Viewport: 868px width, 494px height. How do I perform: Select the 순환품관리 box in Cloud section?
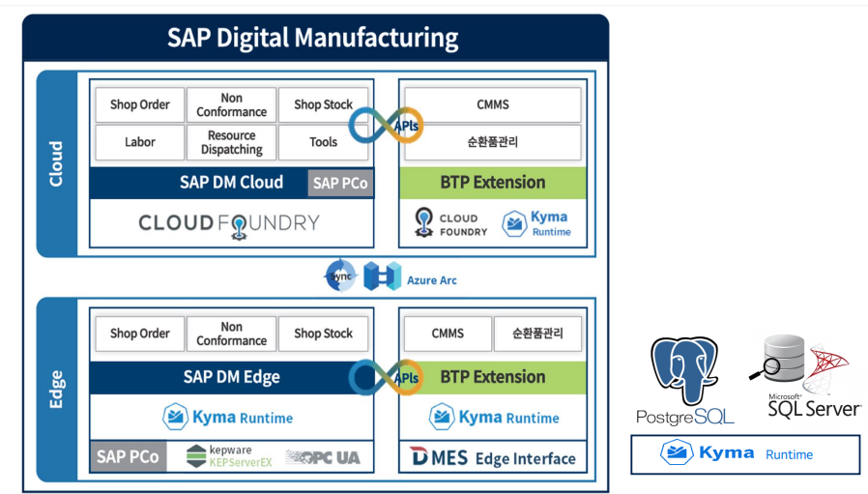tap(493, 142)
